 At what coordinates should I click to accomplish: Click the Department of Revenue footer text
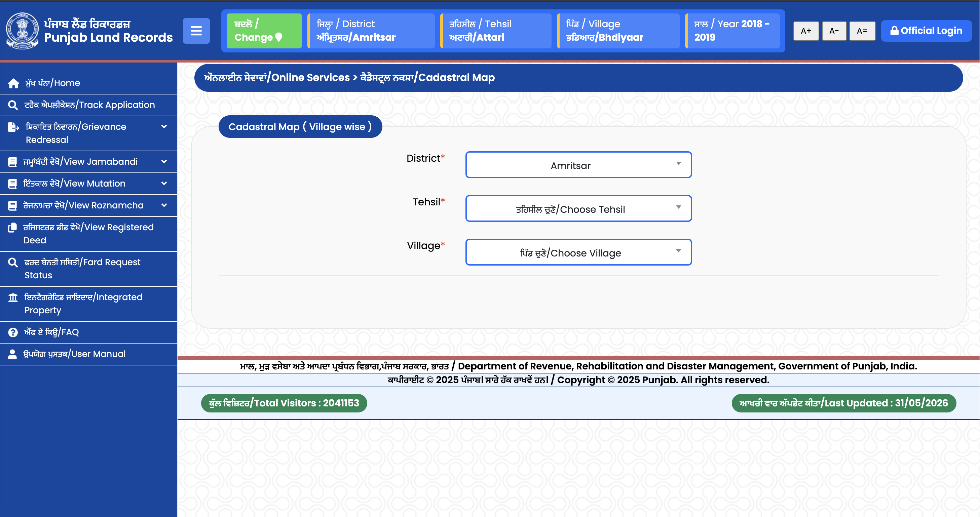pyautogui.click(x=578, y=366)
